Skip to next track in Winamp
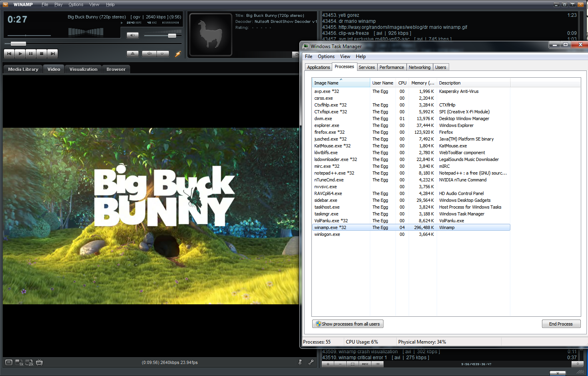Viewport: 588px width, 376px height. point(52,53)
